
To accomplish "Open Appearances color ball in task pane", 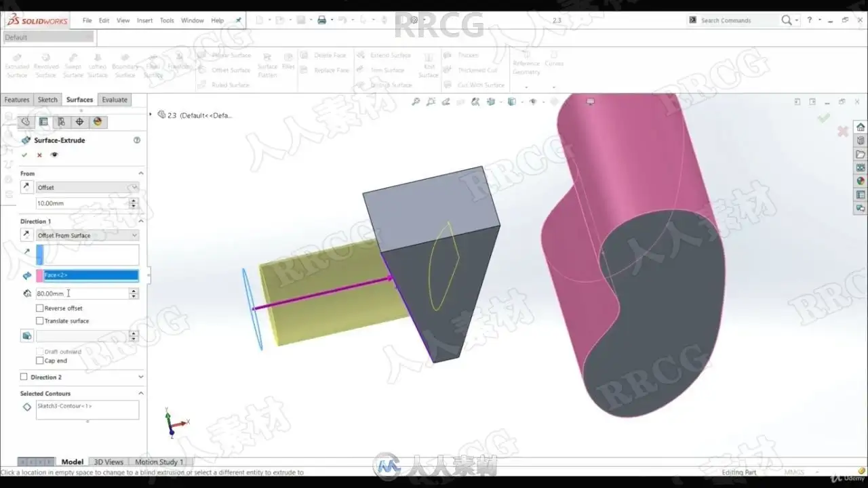I will (861, 182).
